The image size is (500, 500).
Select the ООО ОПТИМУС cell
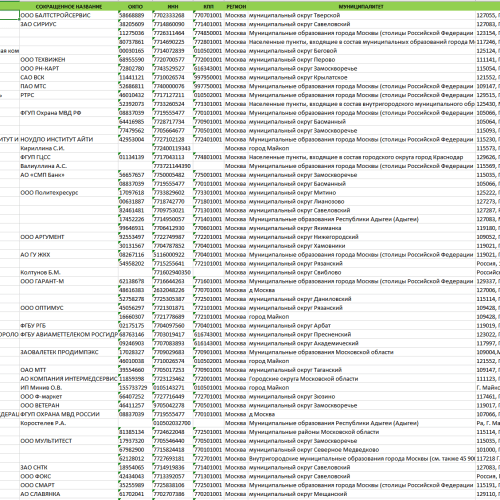click(69, 308)
